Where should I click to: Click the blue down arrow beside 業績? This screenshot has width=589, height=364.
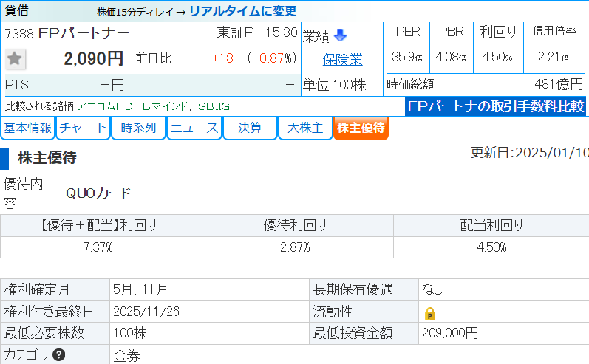(340, 35)
